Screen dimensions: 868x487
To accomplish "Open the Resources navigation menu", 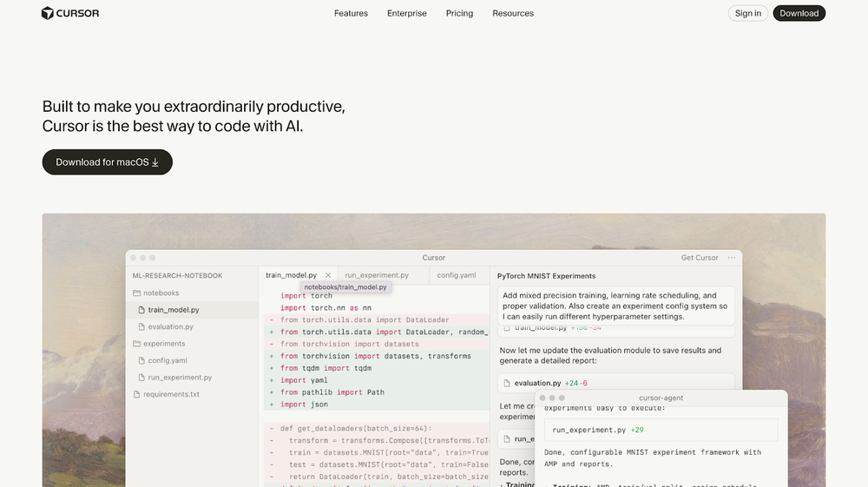I will point(513,13).
